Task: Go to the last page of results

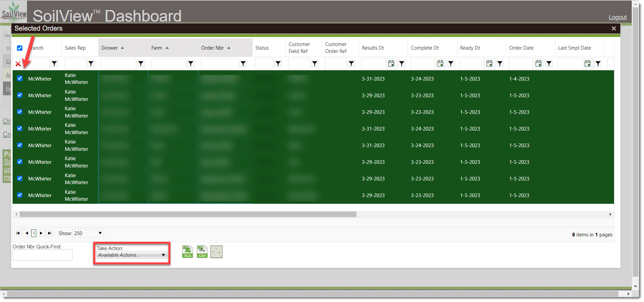Action: 50,233
